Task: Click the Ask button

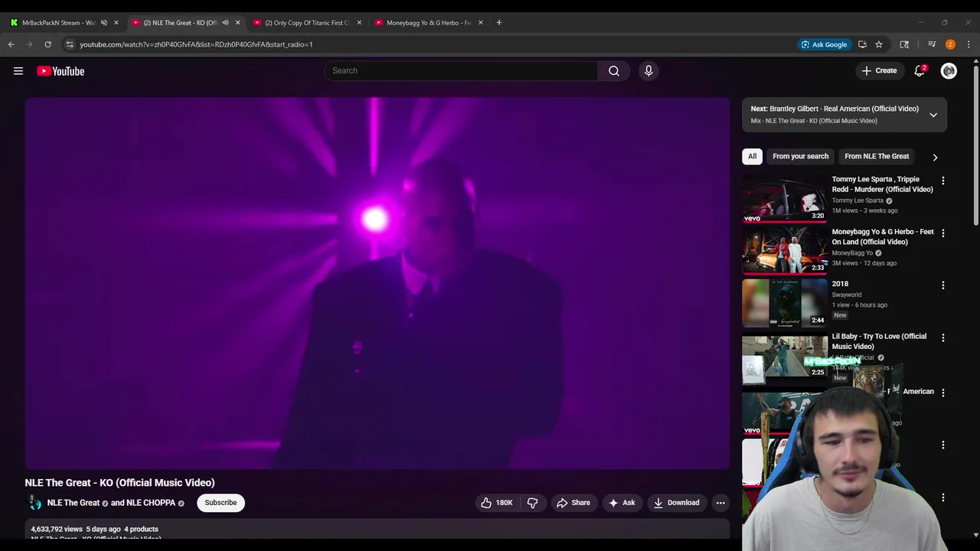Action: click(622, 503)
